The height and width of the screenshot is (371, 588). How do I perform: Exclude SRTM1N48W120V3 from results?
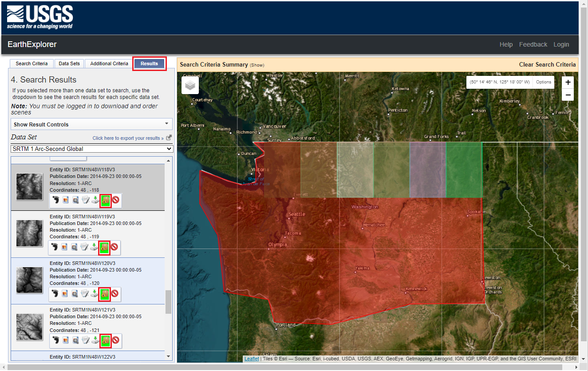tap(115, 294)
